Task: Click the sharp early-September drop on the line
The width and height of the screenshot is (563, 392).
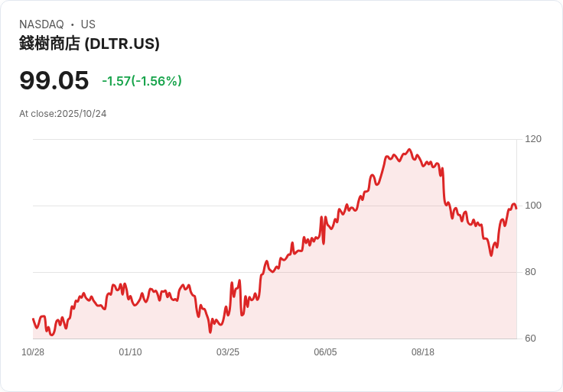Action: 444,186
